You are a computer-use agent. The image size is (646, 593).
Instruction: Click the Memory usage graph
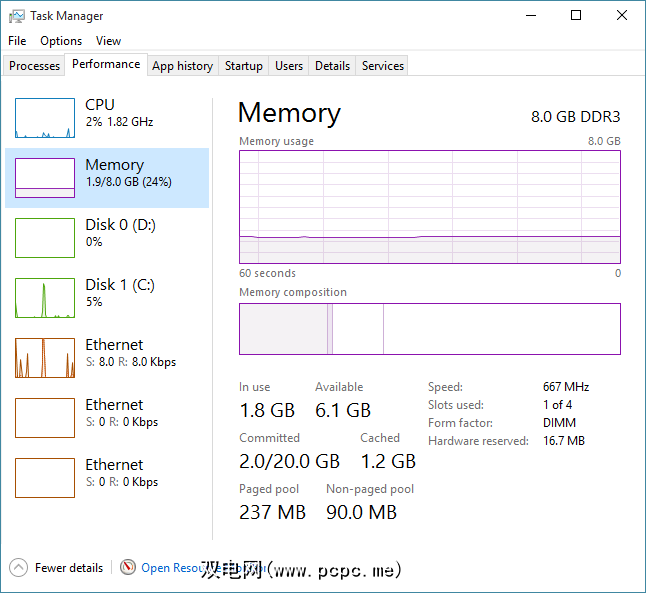tap(429, 207)
